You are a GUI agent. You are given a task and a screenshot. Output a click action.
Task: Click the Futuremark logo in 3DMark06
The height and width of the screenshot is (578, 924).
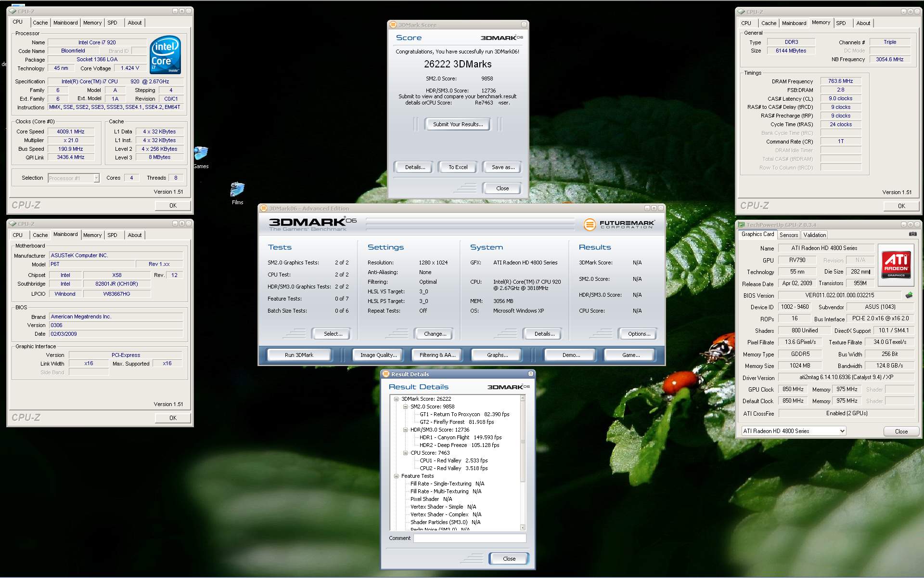618,224
